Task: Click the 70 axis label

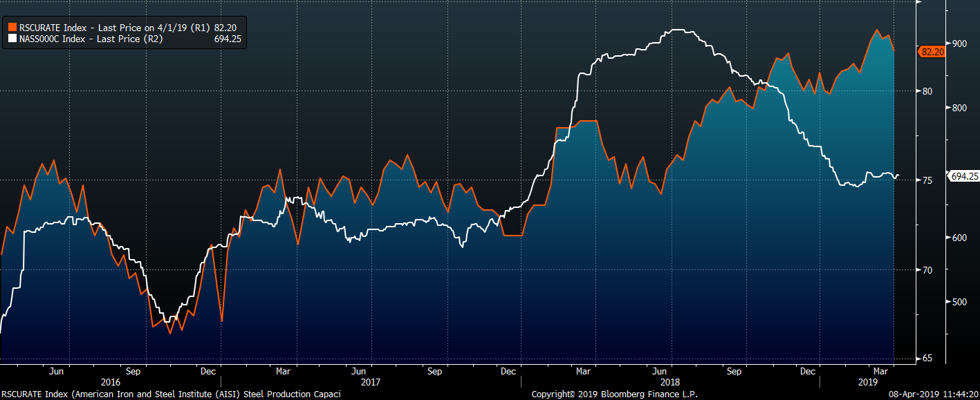Action: pos(926,270)
